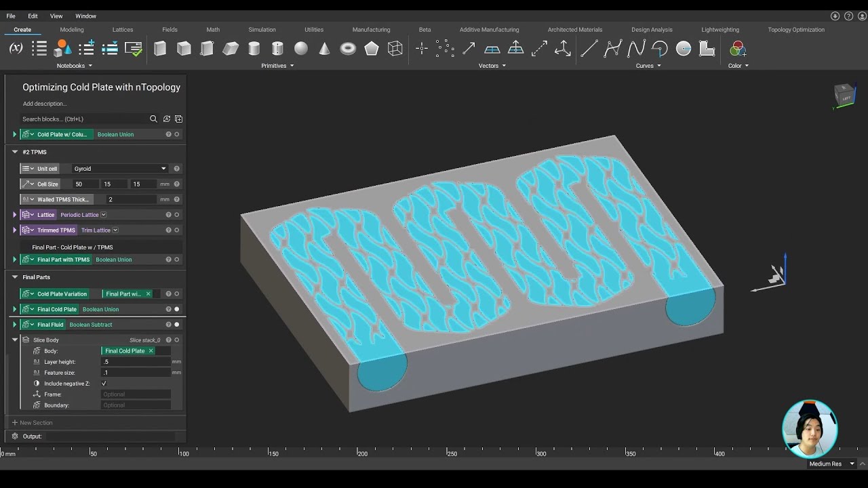Switch to the Simulation tab

[x=262, y=29]
